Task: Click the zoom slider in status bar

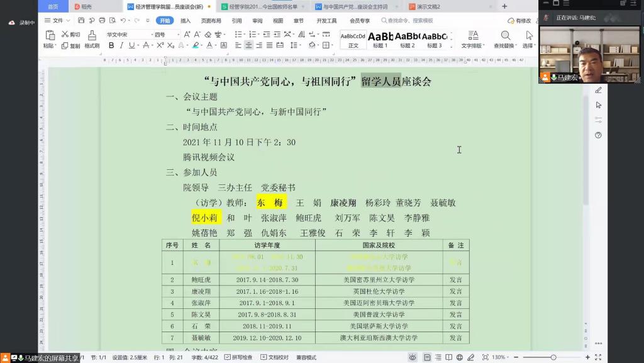Action: click(x=553, y=357)
